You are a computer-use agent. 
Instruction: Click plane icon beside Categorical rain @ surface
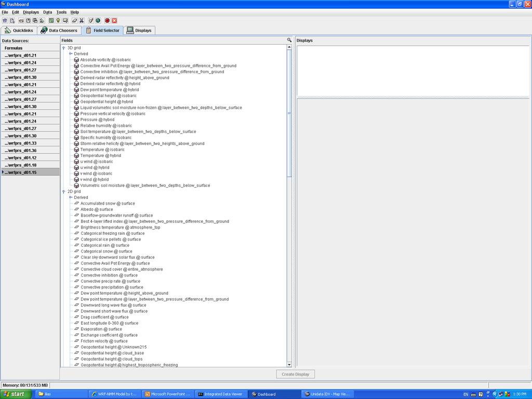click(77, 245)
